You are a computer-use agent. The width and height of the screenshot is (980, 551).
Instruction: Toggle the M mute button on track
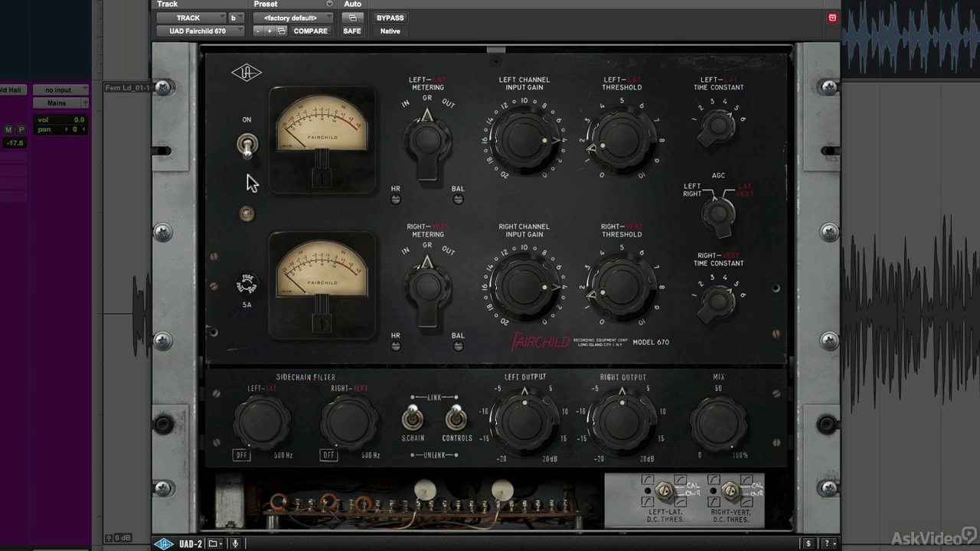point(9,130)
